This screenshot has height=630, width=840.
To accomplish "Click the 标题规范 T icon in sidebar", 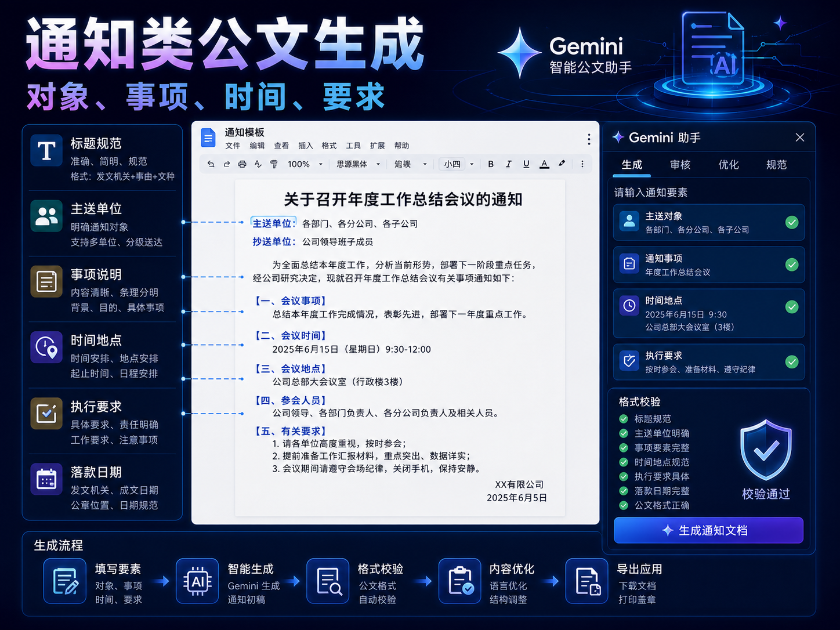I will click(x=46, y=151).
